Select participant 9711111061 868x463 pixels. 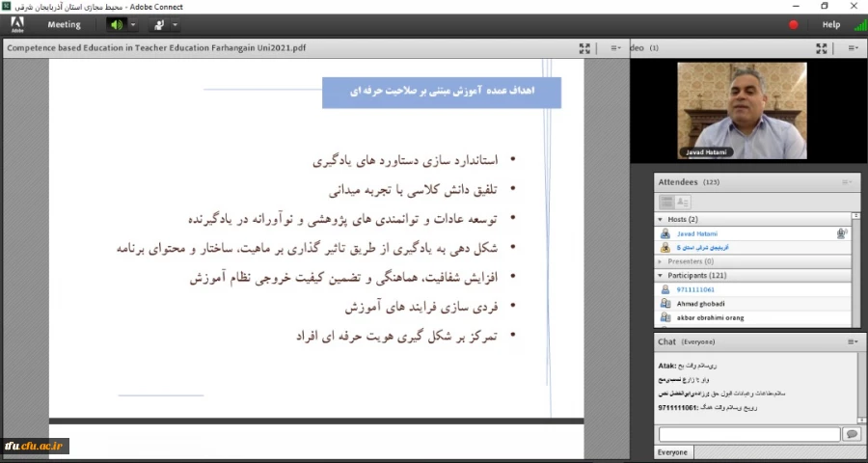(x=753, y=289)
